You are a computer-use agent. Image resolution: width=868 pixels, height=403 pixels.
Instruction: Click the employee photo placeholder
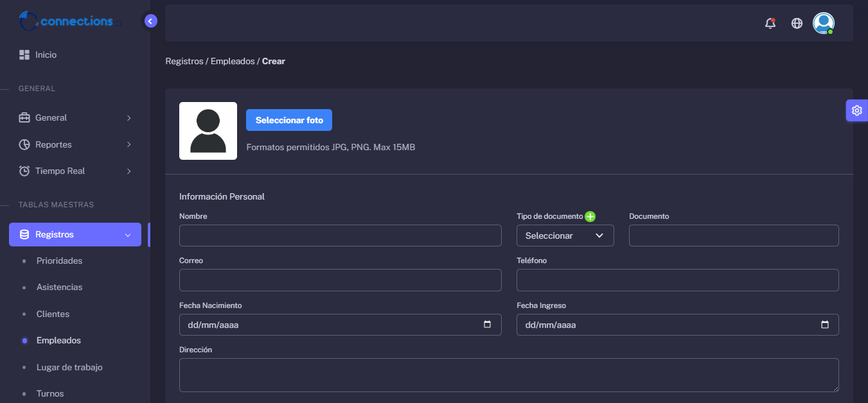pyautogui.click(x=208, y=131)
